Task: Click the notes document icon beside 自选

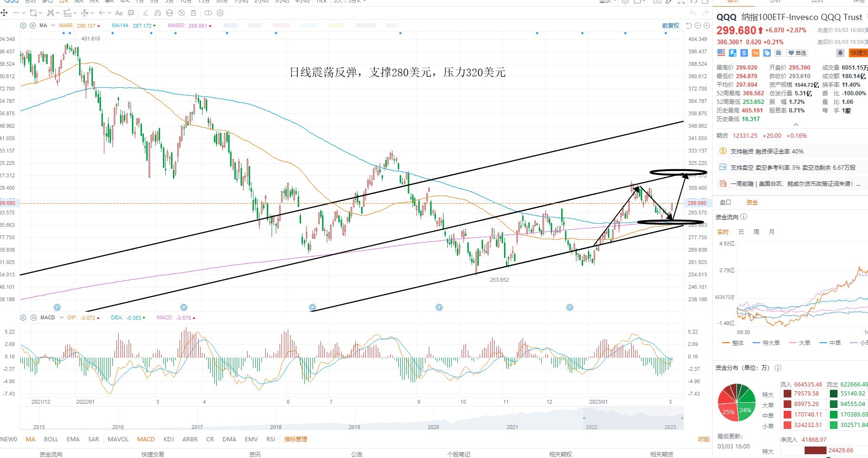Action: pyautogui.click(x=778, y=53)
